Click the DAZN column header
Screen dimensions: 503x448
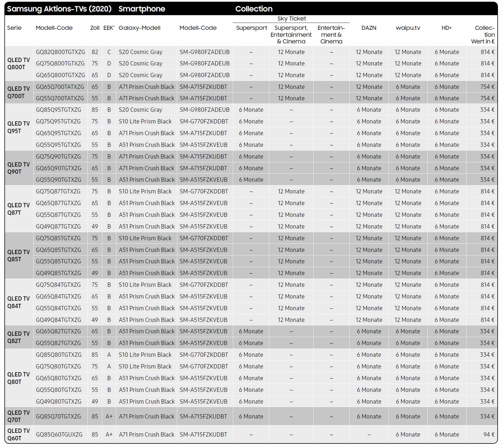click(x=369, y=28)
